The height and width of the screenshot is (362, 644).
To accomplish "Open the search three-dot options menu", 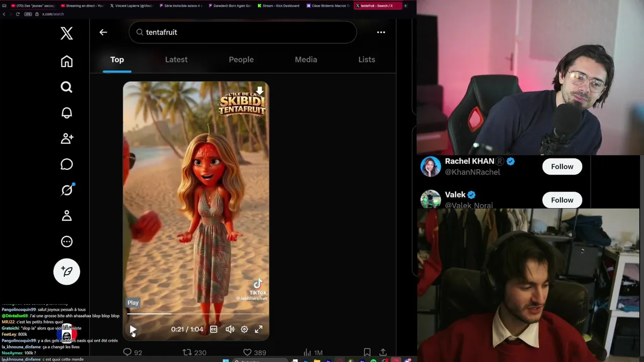I will (381, 32).
